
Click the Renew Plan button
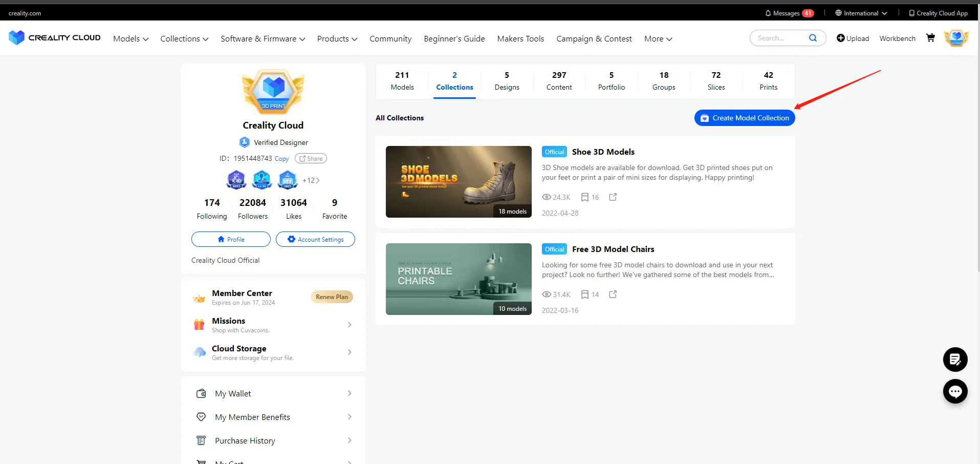click(x=332, y=297)
